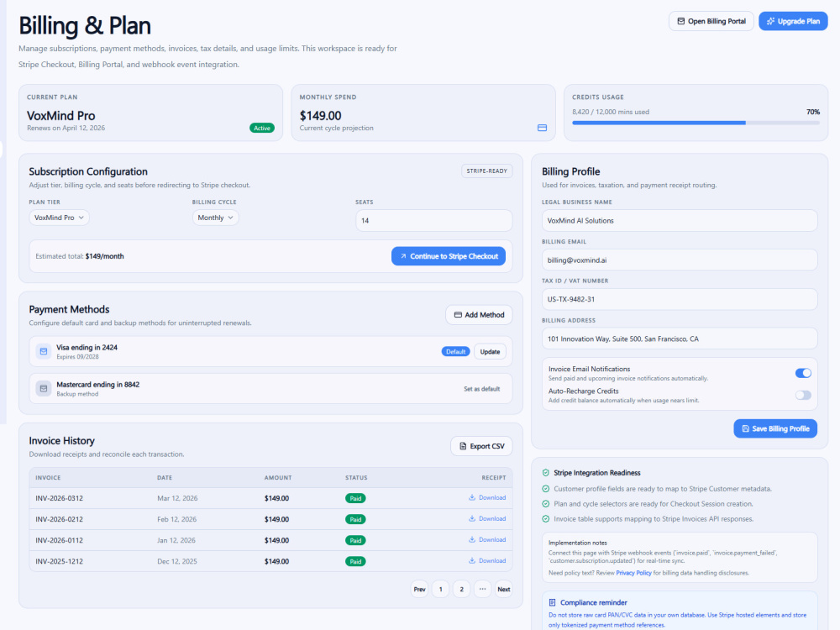The height and width of the screenshot is (630, 840).
Task: Go to previous invoice page
Action: click(419, 590)
